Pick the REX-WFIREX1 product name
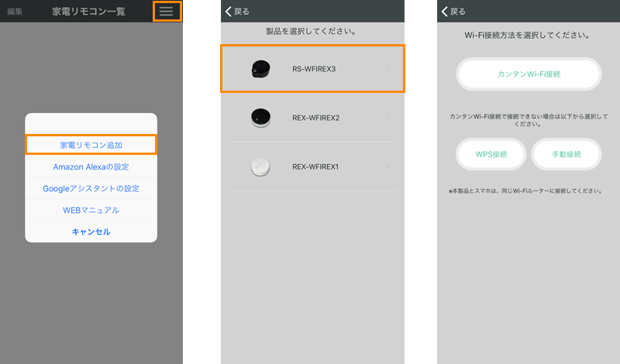620x364 pixels. tap(315, 167)
